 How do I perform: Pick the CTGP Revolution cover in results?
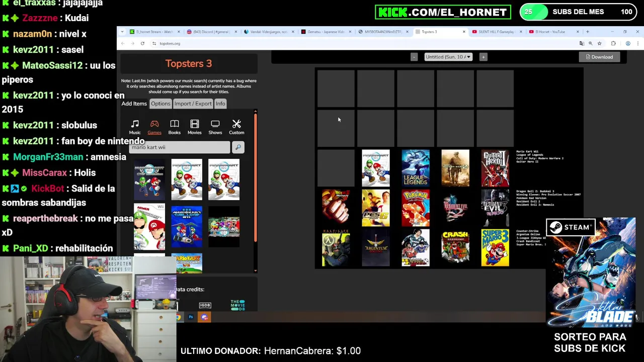pyautogui.click(x=149, y=180)
